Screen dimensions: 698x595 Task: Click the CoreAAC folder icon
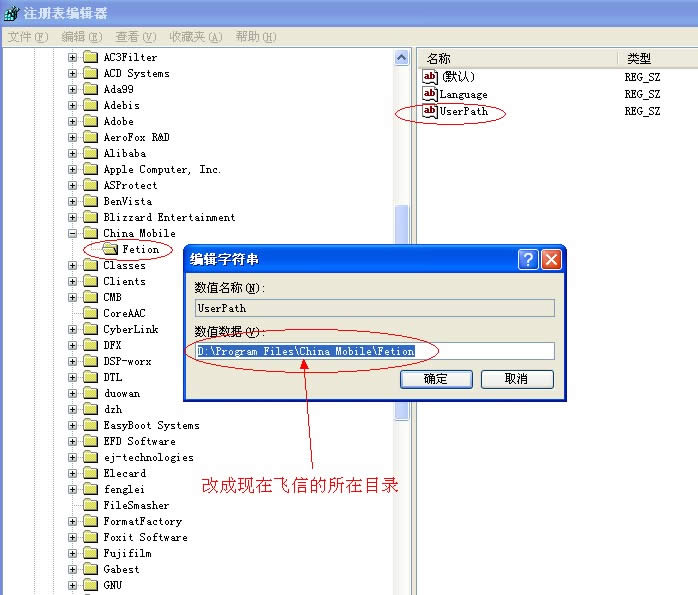point(91,313)
